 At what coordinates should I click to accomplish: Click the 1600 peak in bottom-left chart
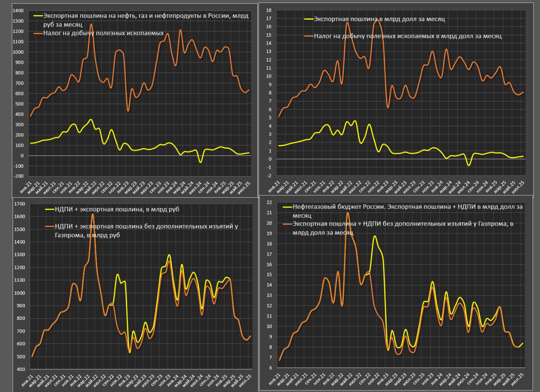click(x=92, y=214)
